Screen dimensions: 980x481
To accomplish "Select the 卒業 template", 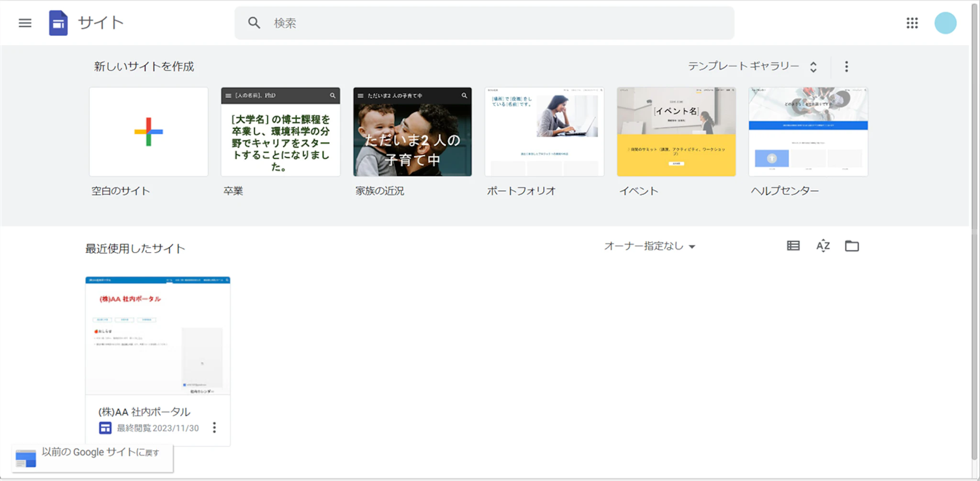I will tap(280, 132).
